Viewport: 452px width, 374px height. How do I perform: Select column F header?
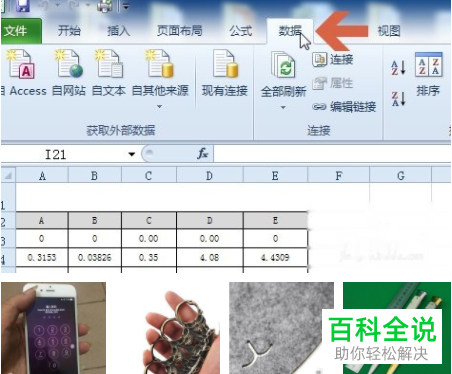point(339,176)
